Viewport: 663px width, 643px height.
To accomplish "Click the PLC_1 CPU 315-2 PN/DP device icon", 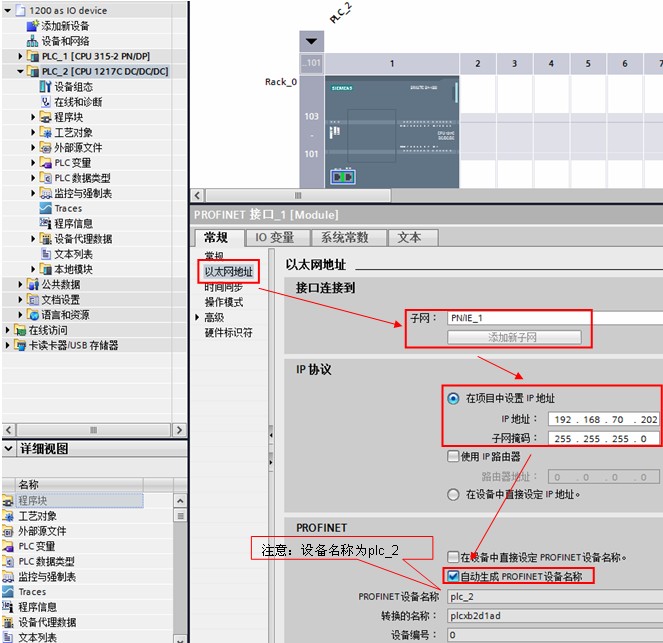I will 33,56.
